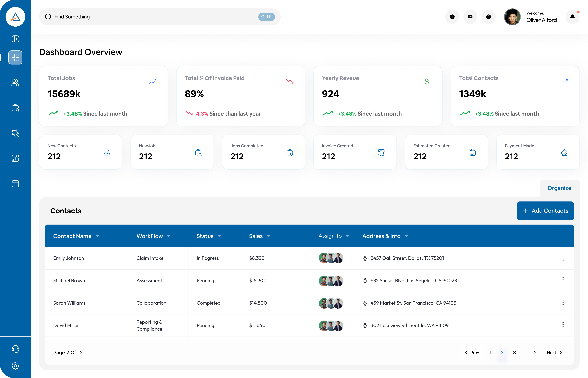Image resolution: width=588 pixels, height=378 pixels.
Task: Go to page 3 in the pagination
Action: coord(514,352)
